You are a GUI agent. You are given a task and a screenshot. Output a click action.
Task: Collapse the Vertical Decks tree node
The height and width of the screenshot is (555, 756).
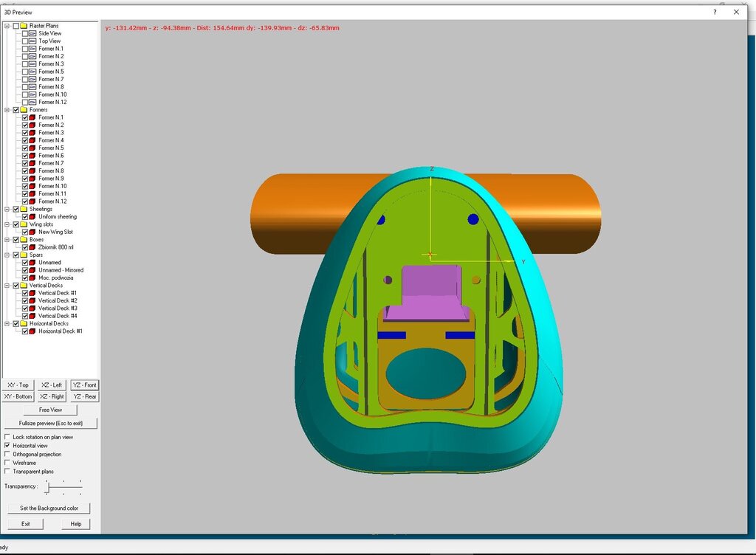click(x=7, y=284)
